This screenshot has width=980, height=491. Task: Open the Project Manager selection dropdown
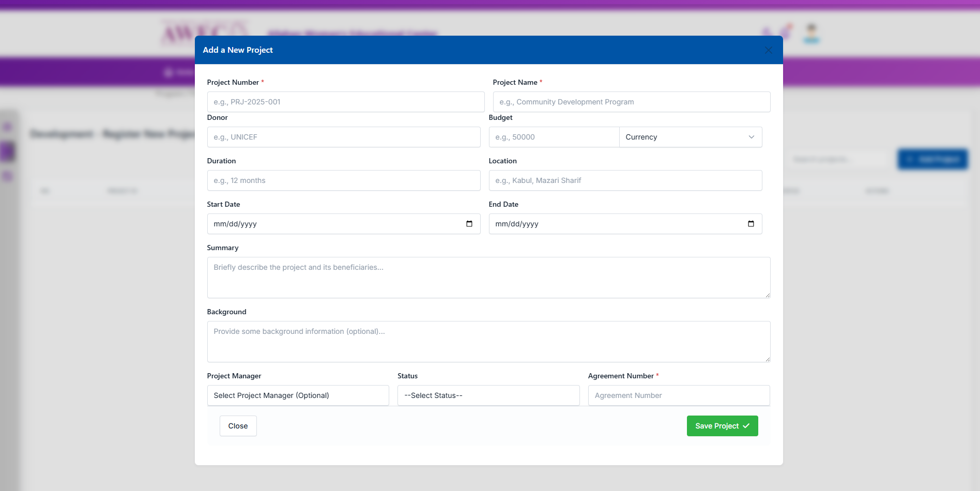point(298,395)
